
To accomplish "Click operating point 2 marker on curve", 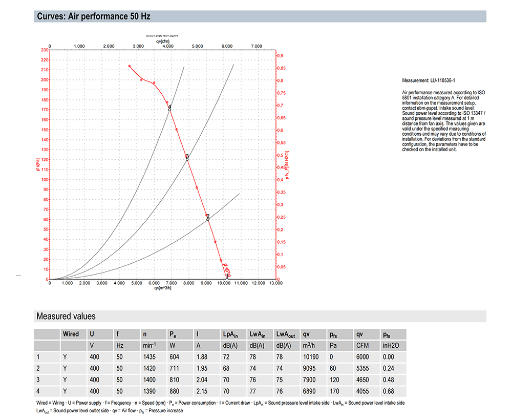I will click(208, 219).
